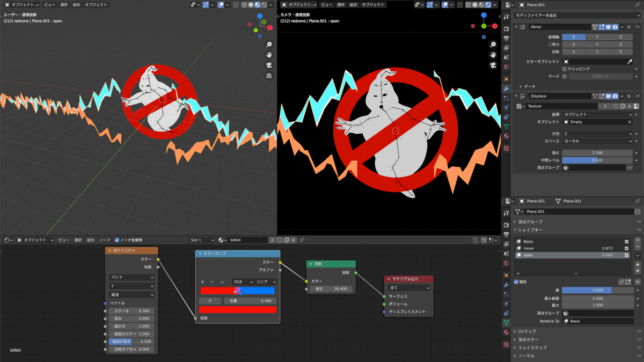Toggle Merge checkbox in Mirror modifier
The image size is (644, 362).
[x=564, y=76]
